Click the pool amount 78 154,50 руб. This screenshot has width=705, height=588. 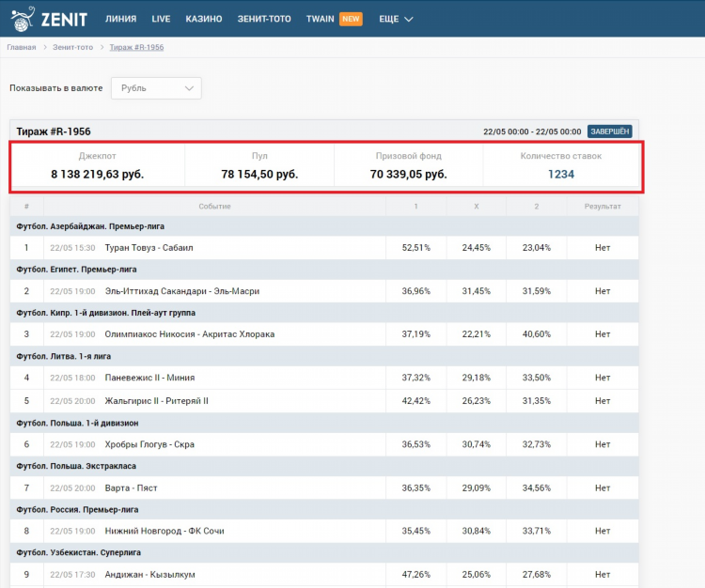(259, 175)
